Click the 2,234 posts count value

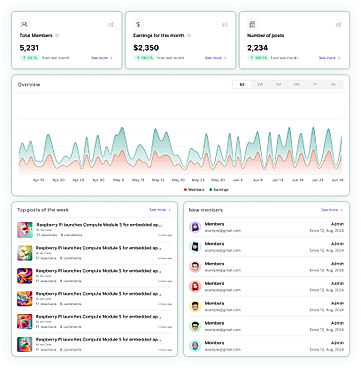pos(257,48)
